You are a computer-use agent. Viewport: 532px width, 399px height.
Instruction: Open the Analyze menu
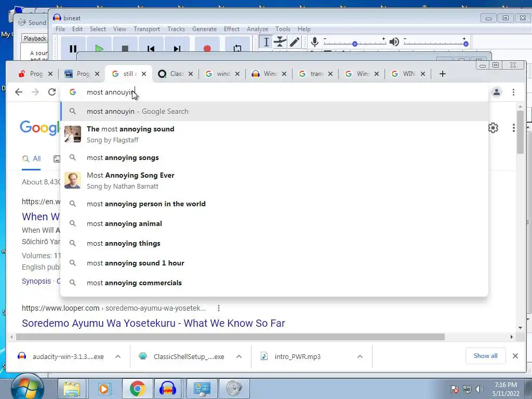(x=257, y=29)
